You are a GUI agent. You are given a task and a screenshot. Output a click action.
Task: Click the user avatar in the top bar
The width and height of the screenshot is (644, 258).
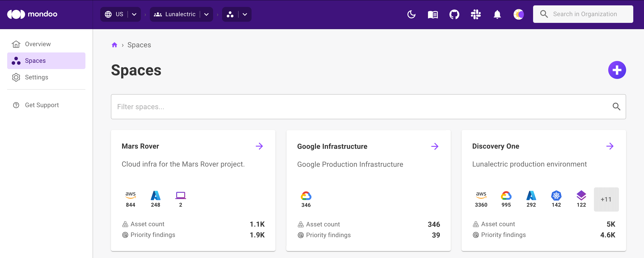point(518,14)
